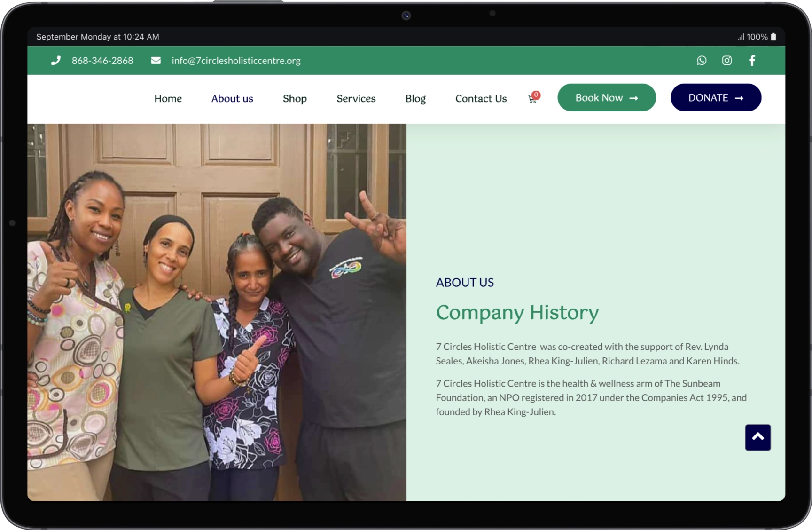Open the Facebook social icon
Viewport: 812px width, 530px height.
(x=752, y=60)
